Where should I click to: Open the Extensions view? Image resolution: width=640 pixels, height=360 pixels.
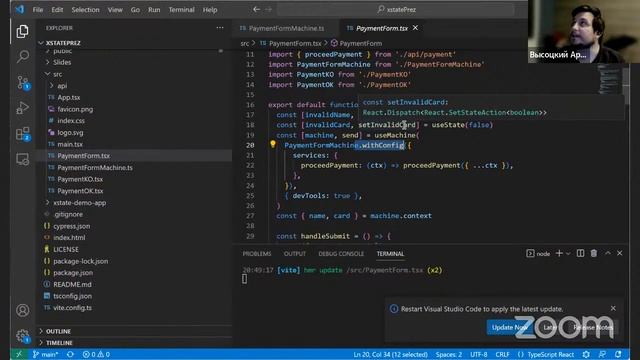(22, 133)
